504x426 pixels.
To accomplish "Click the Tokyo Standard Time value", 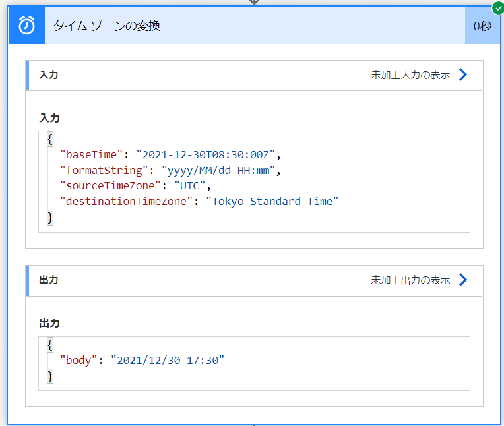I will [x=272, y=201].
